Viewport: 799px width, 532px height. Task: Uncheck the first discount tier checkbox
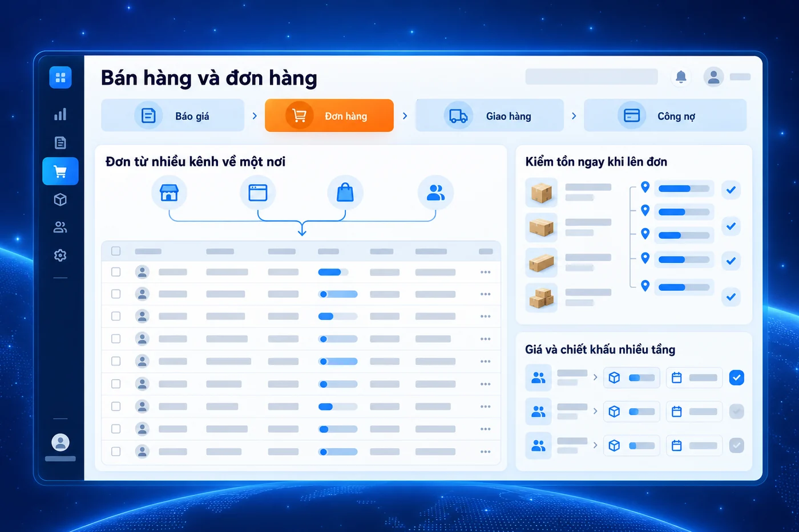point(737,377)
